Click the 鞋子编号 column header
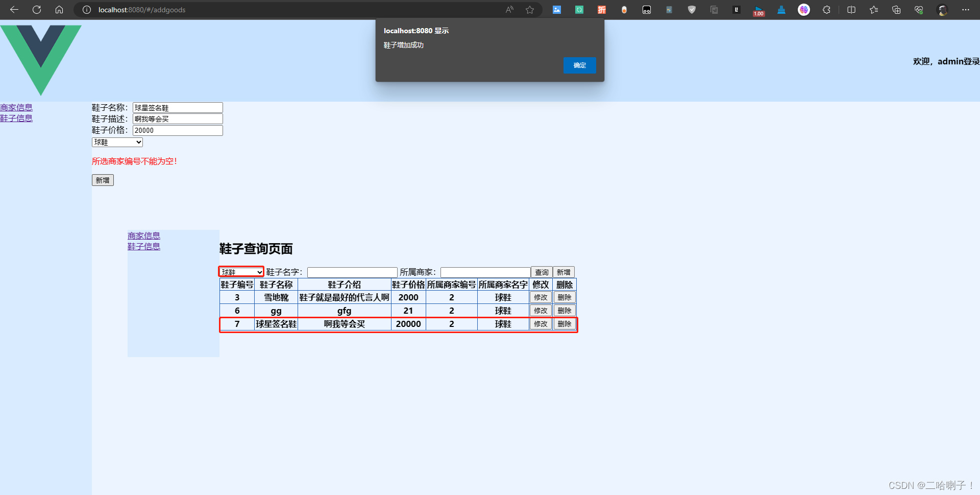The height and width of the screenshot is (495, 980). [237, 285]
